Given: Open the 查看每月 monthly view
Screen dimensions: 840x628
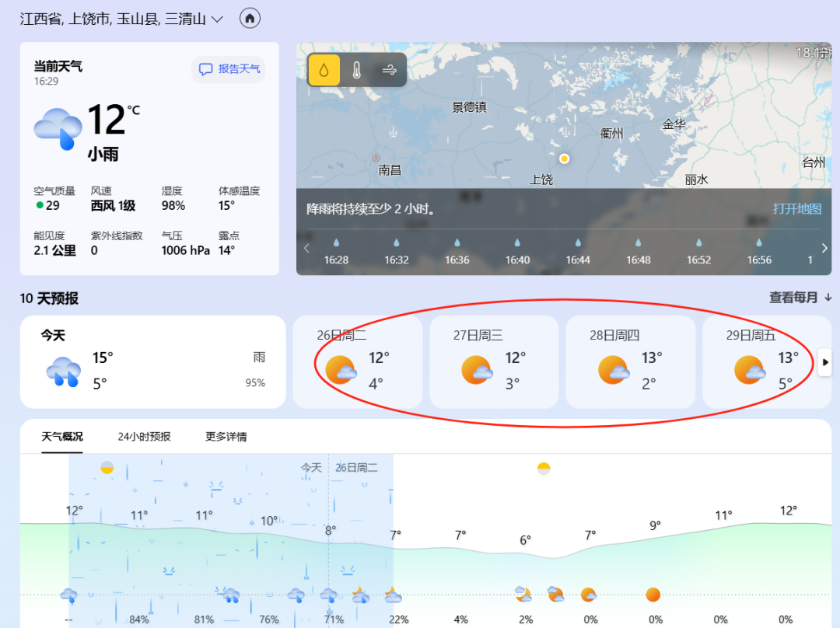Looking at the screenshot, I should [800, 298].
